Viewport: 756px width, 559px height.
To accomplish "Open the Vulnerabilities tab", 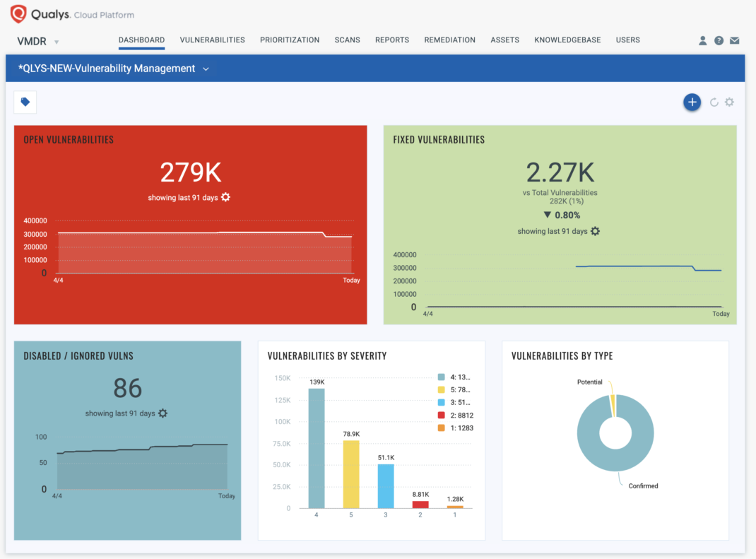I will (212, 40).
